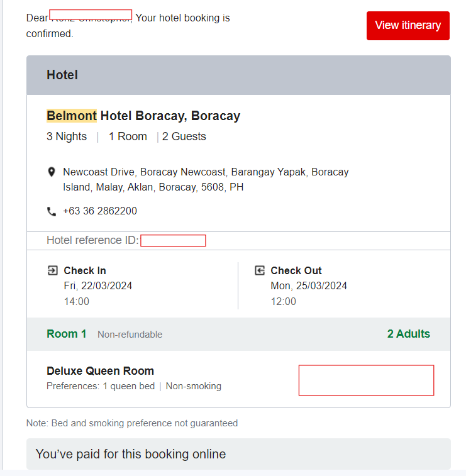This screenshot has height=476, width=466.
Task: Click the paid for this booking online banner
Action: pyautogui.click(x=238, y=454)
